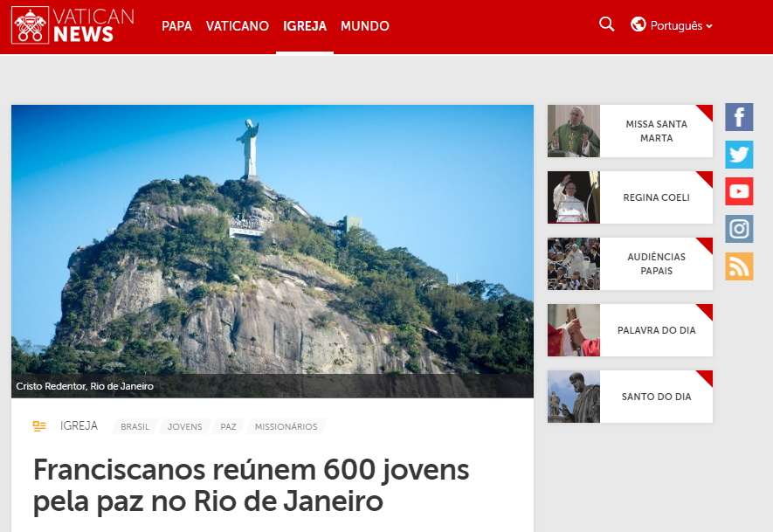773x532 pixels.
Task: Click the Santo do Dia thumbnail
Action: pyautogui.click(x=574, y=397)
